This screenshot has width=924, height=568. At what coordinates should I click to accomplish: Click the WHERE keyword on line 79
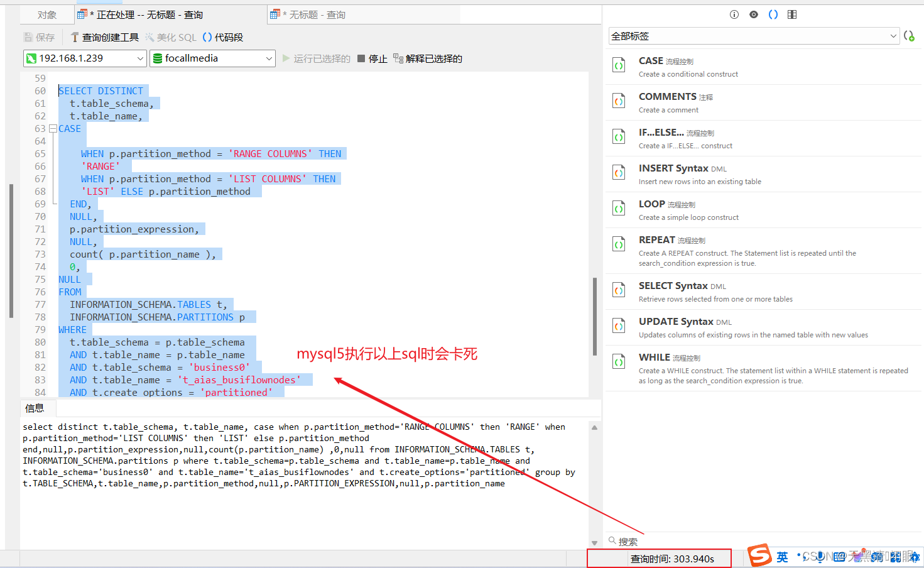[73, 330]
